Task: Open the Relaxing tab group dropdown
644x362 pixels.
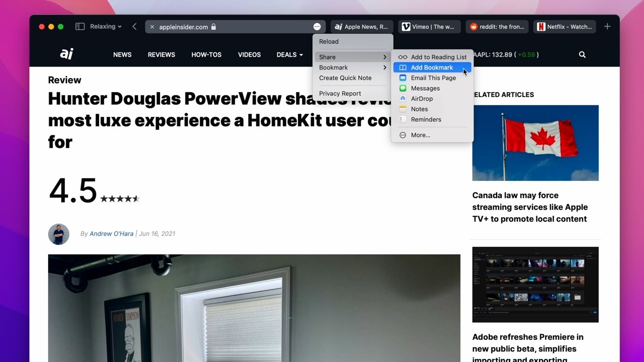Action: 106,26
